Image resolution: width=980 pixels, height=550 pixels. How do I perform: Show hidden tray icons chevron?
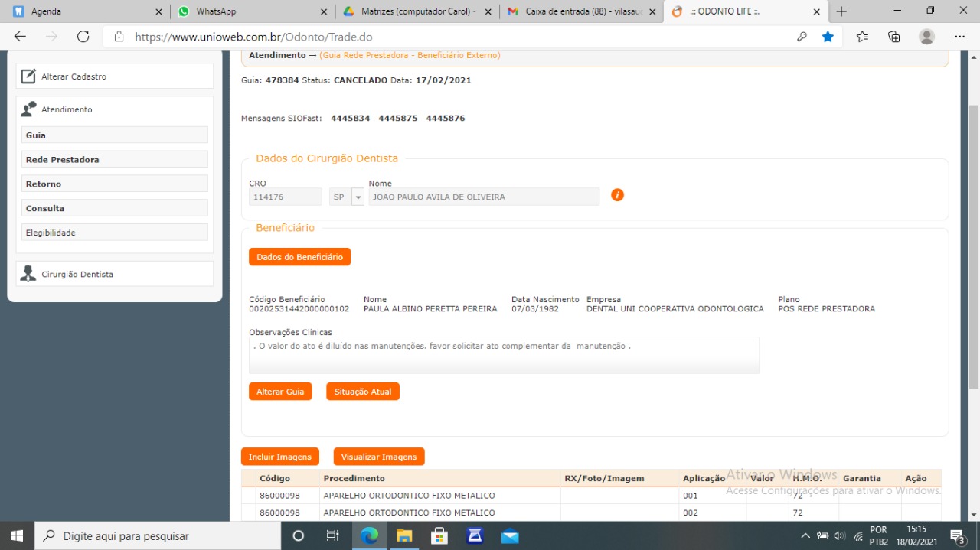click(x=805, y=535)
